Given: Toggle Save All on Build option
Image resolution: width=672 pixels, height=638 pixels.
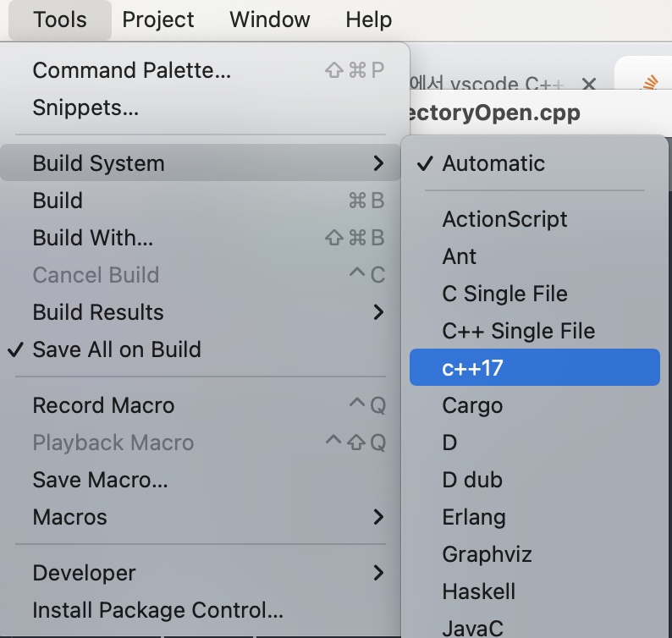Looking at the screenshot, I should (x=200, y=349).
